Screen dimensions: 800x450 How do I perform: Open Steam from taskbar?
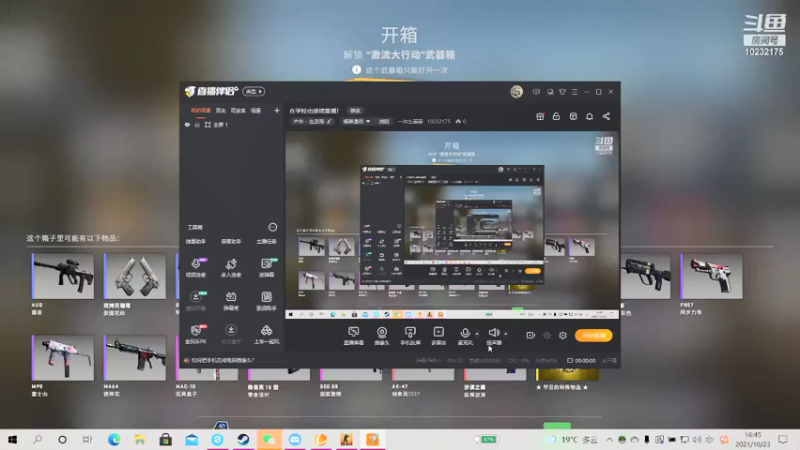click(243, 439)
